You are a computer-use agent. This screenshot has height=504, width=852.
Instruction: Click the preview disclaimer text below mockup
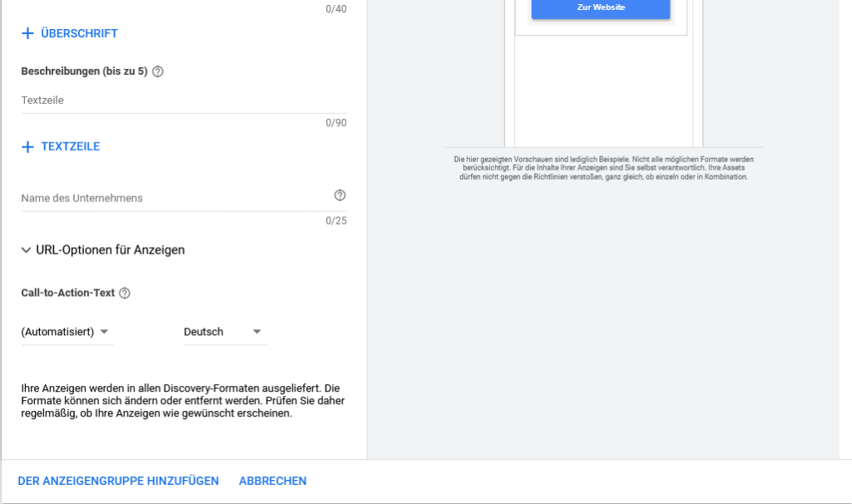click(x=603, y=167)
